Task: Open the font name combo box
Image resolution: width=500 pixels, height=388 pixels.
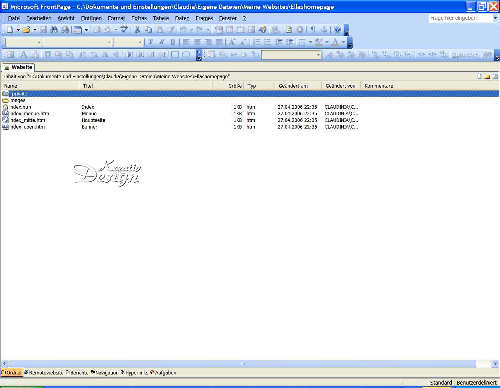Action: (x=78, y=42)
